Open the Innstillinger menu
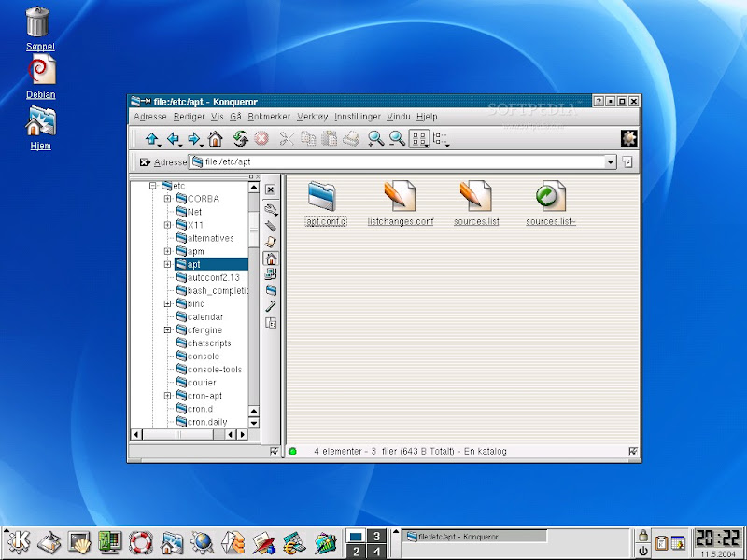Image resolution: width=747 pixels, height=560 pixels. [x=358, y=117]
